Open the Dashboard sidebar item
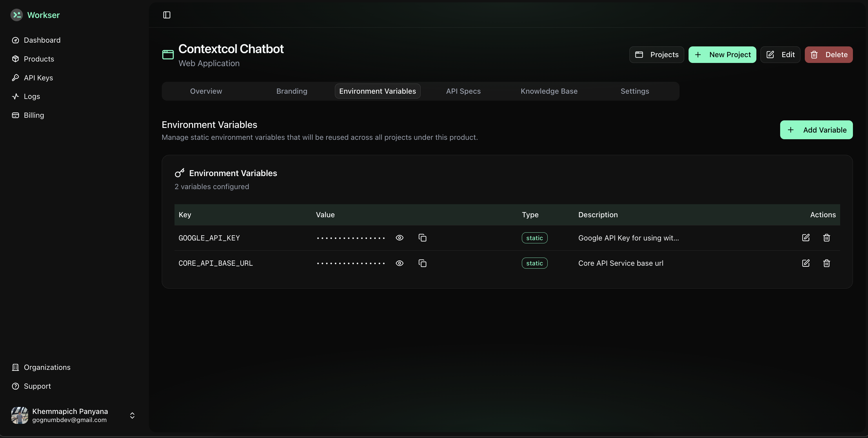 [42, 40]
